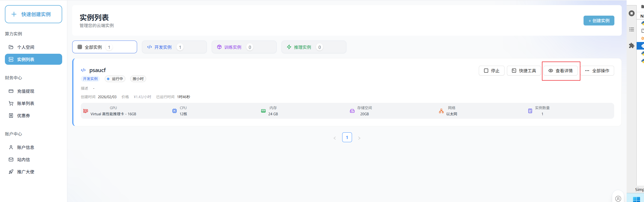Switch to the 开发实例 tab
Screen dimensions: 644x202
(x=174, y=47)
